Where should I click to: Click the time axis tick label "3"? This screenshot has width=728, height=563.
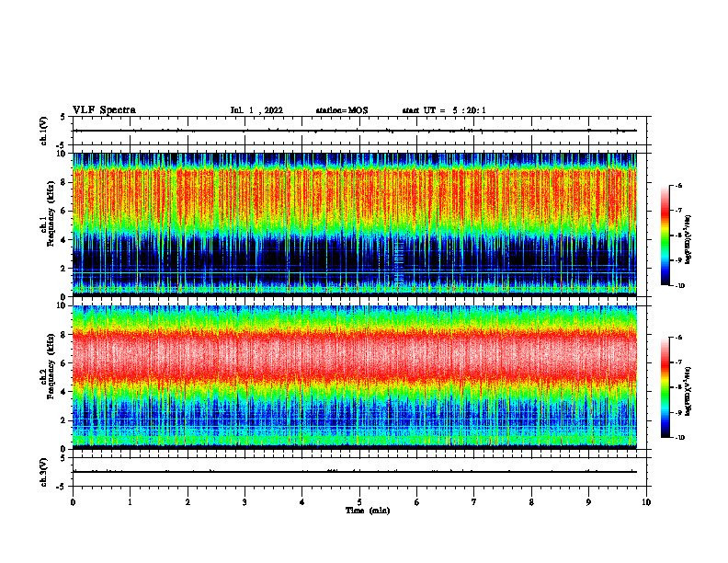click(245, 502)
